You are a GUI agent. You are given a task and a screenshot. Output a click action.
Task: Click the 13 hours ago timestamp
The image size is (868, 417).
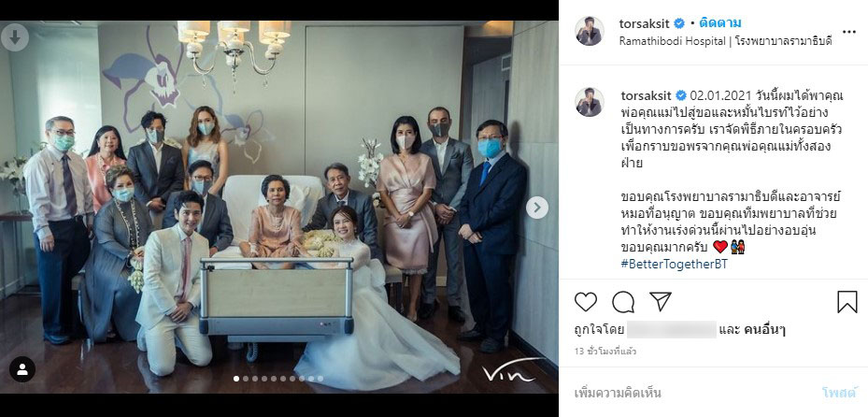(x=605, y=352)
